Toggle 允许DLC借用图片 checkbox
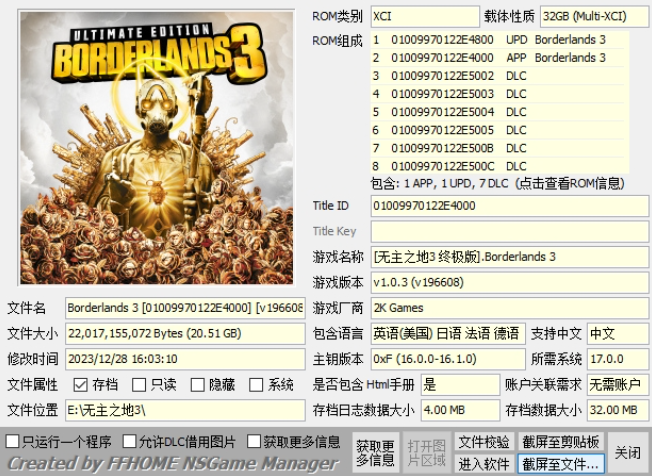 [129, 441]
